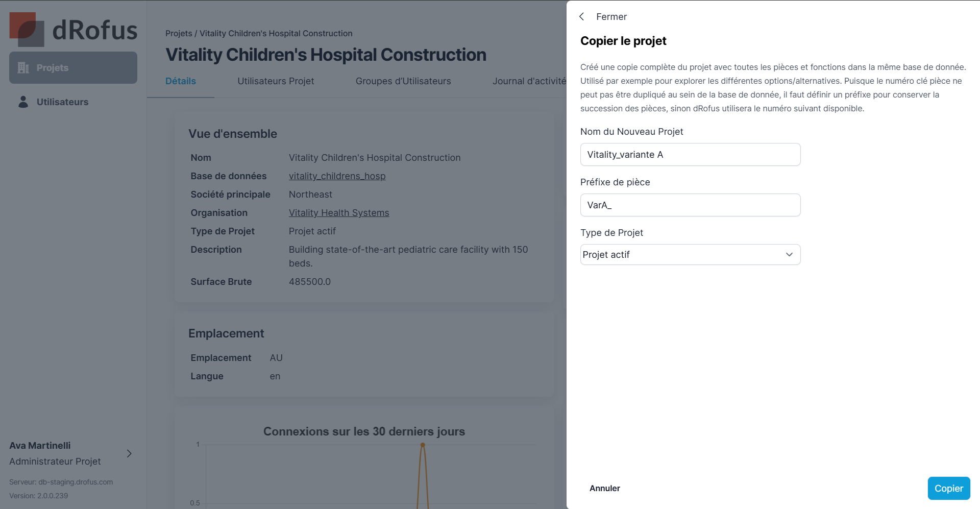
Task: Switch to Utilisateurs Projet tab
Action: pyautogui.click(x=276, y=81)
